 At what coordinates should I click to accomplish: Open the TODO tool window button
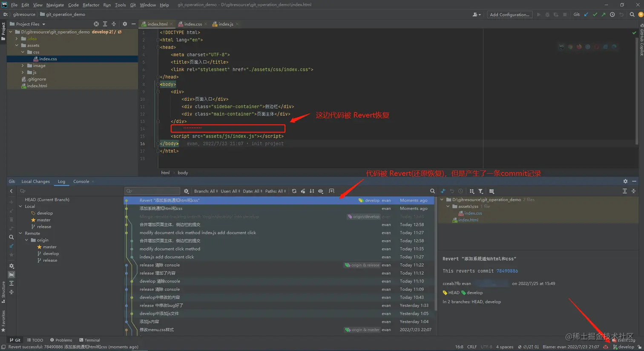tap(35, 340)
